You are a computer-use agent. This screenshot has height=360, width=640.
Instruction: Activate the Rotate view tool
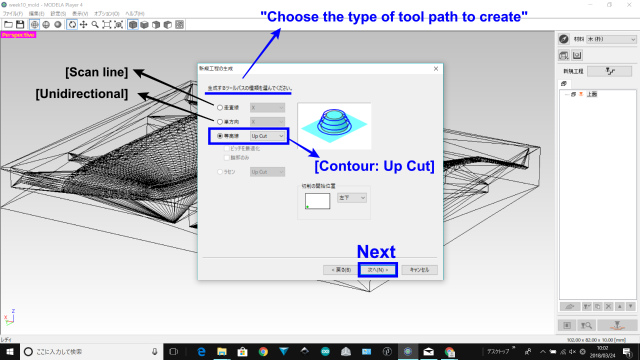(x=72, y=25)
